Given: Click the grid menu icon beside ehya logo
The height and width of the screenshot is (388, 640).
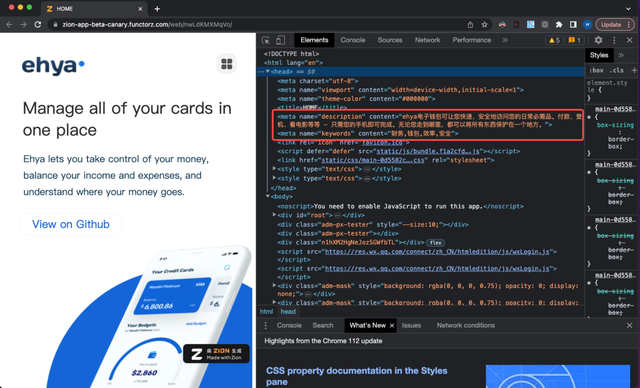Looking at the screenshot, I should (227, 64).
